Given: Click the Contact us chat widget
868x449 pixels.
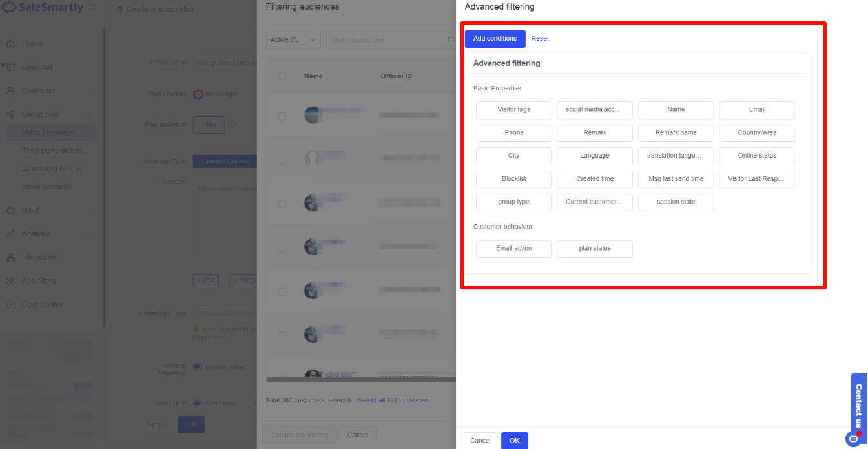Looking at the screenshot, I should click(x=858, y=407).
